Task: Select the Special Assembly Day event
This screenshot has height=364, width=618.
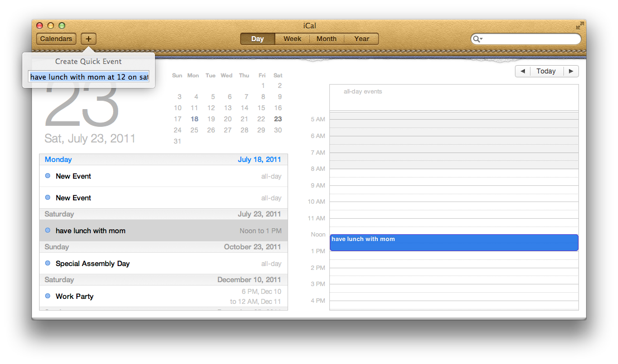Action: 164,264
